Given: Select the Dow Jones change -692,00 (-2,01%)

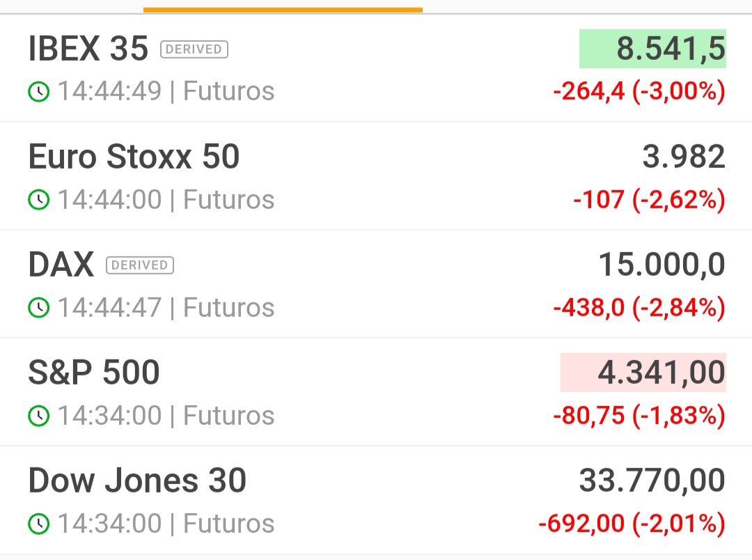Looking at the screenshot, I should point(632,523).
